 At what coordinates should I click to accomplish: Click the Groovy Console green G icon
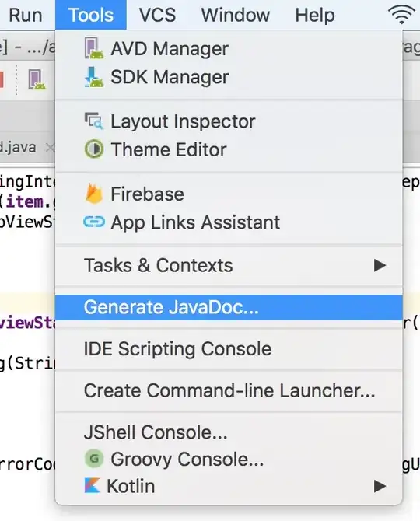point(94,459)
